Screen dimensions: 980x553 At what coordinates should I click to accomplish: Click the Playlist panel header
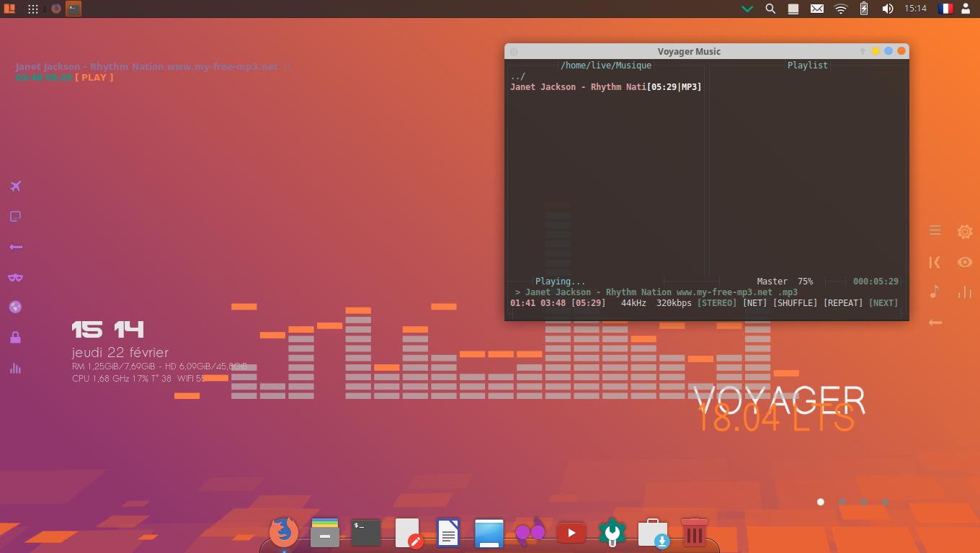(x=807, y=66)
